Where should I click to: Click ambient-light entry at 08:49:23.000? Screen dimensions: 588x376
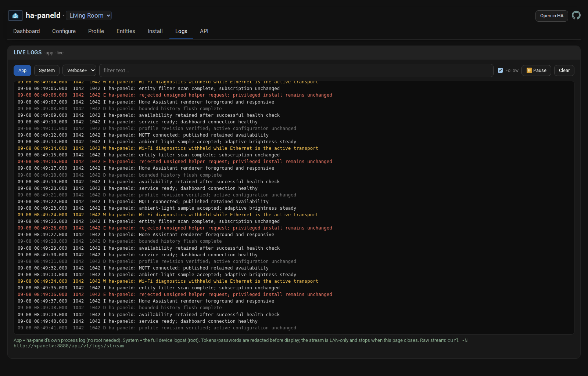point(157,208)
